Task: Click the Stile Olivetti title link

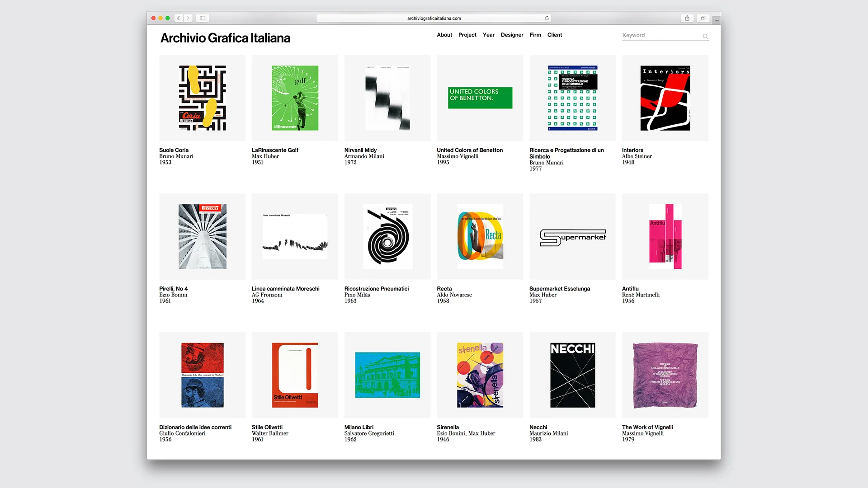Action: (267, 427)
